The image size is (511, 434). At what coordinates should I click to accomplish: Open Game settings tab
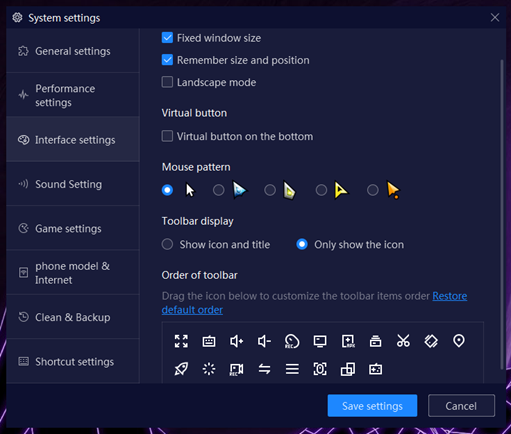[x=73, y=228]
